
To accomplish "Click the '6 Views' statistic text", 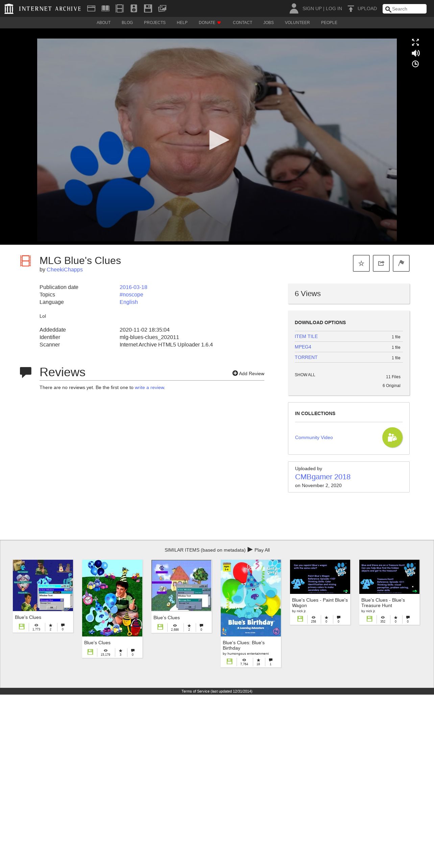I will tap(308, 293).
